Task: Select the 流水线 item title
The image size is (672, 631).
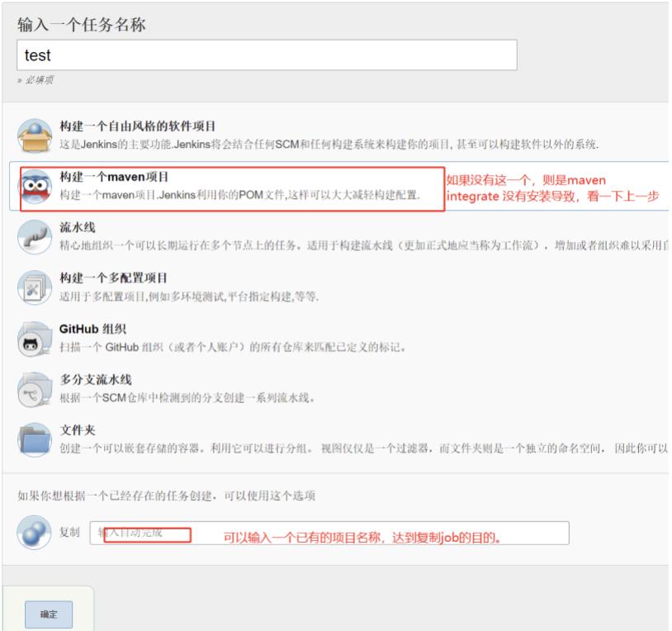Action: coord(77,227)
